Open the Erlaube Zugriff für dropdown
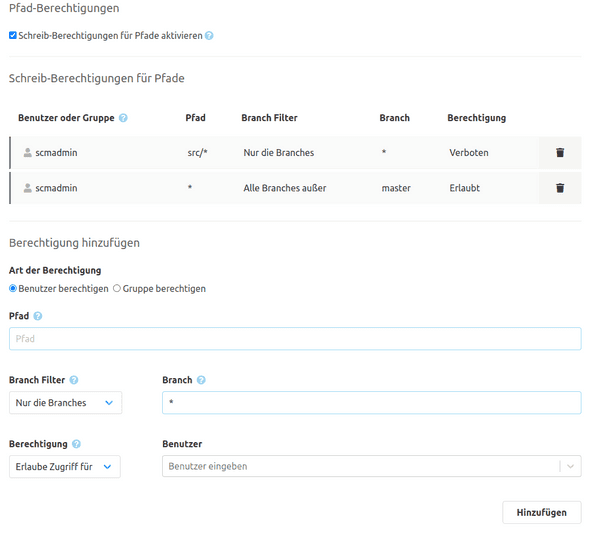Screen dimensions: 590x533 pyautogui.click(x=65, y=466)
